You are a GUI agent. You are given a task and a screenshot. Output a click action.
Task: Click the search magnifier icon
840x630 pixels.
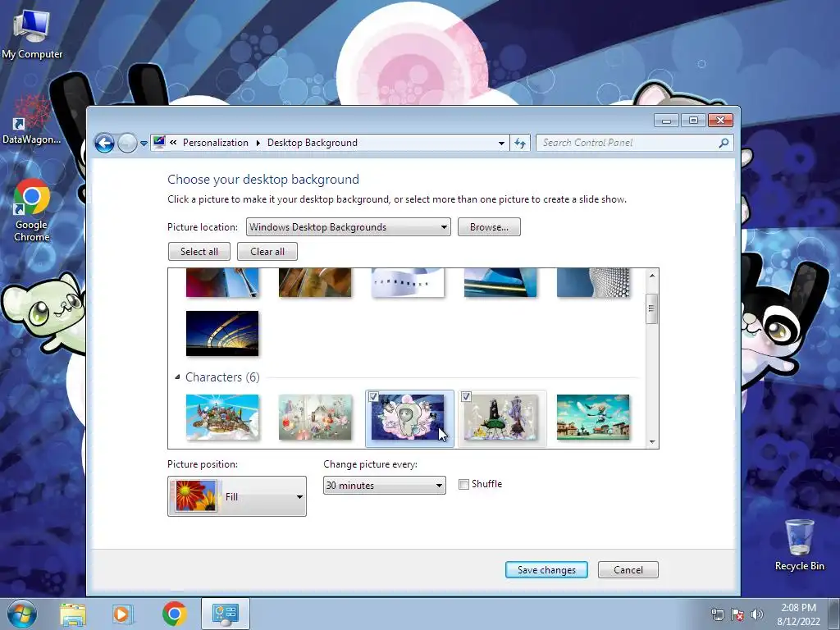(x=724, y=143)
